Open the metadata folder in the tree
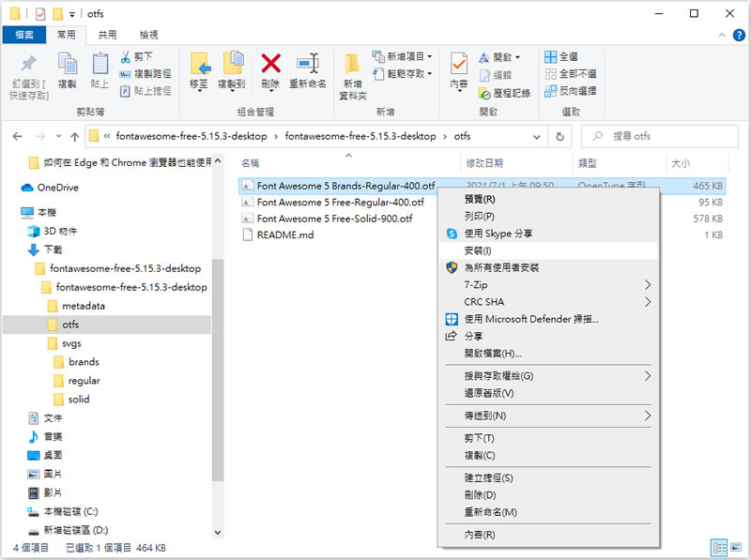The image size is (751, 560). [84, 306]
